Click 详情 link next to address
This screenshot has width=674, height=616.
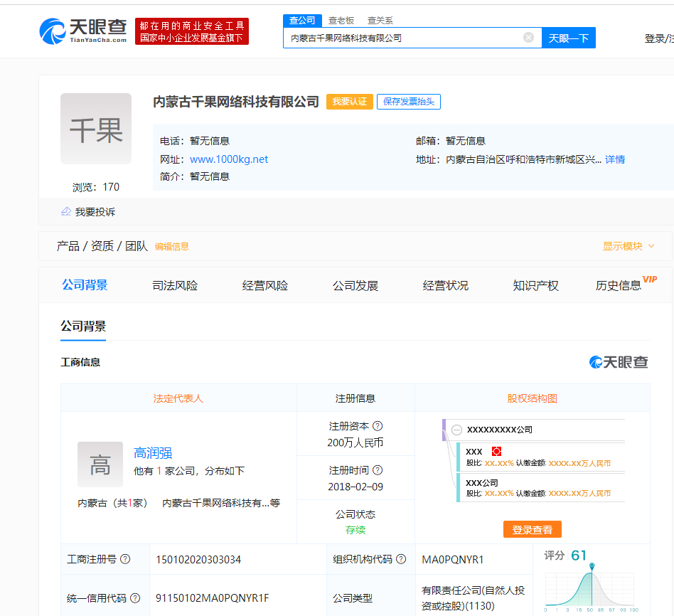coord(615,159)
